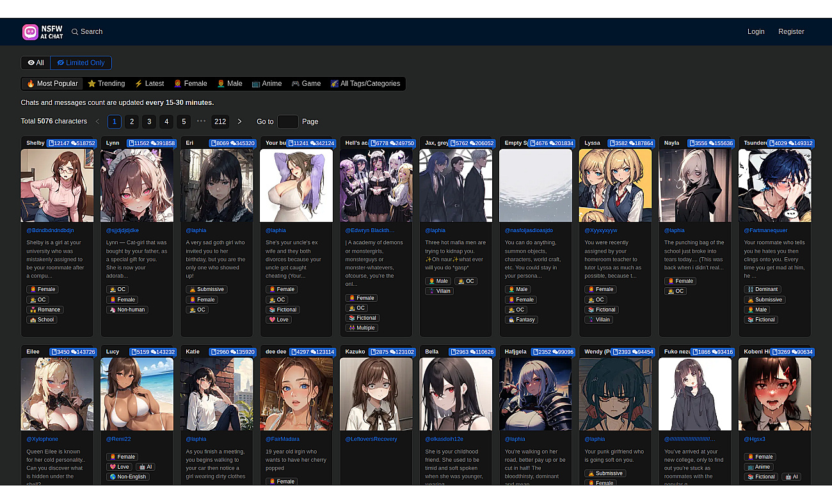Image resolution: width=832 pixels, height=504 pixels.
Task: Open Kazuko character thumbnail
Action: point(376,394)
